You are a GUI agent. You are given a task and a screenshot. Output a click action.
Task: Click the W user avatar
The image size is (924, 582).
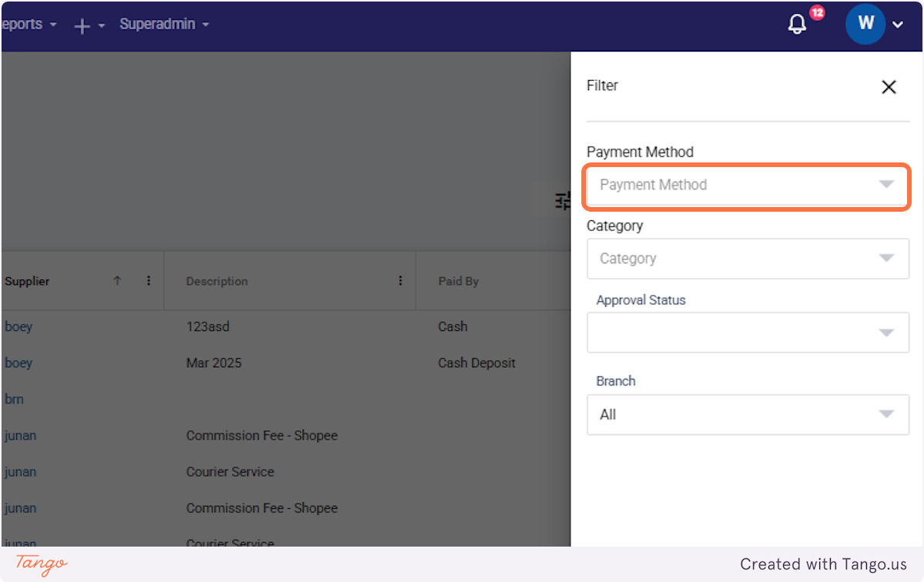point(865,24)
